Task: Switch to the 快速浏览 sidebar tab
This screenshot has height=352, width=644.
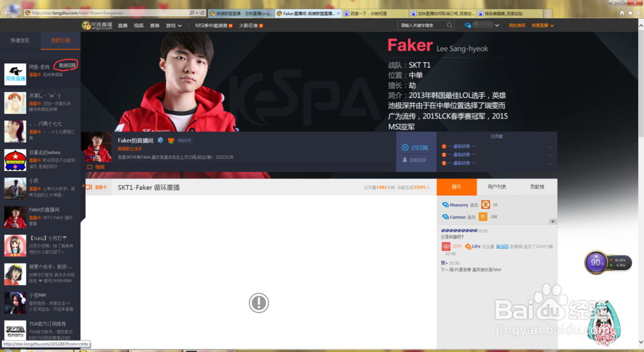Action: (20, 41)
